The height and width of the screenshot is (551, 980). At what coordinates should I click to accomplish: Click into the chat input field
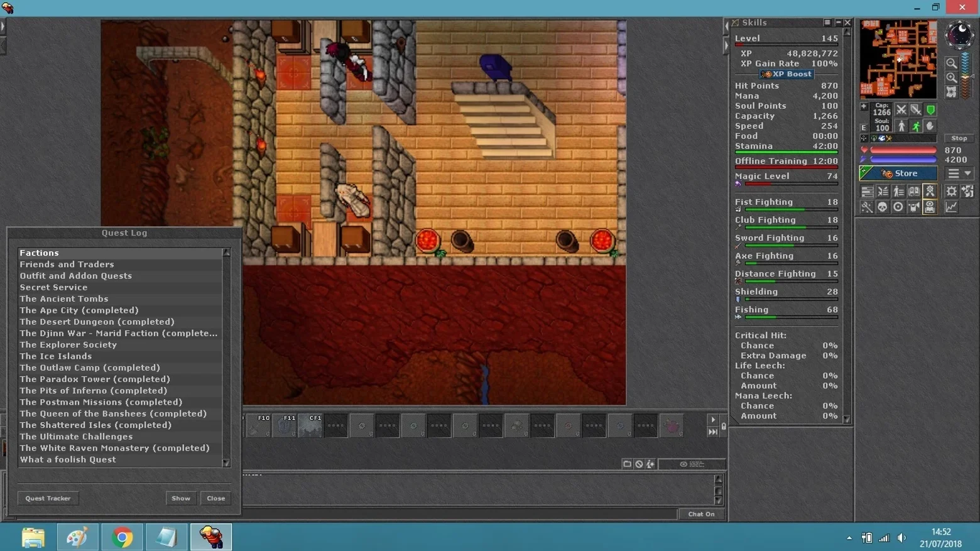point(460,514)
